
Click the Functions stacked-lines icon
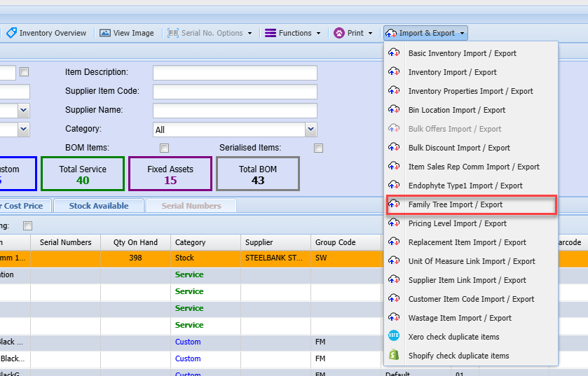[x=270, y=33]
